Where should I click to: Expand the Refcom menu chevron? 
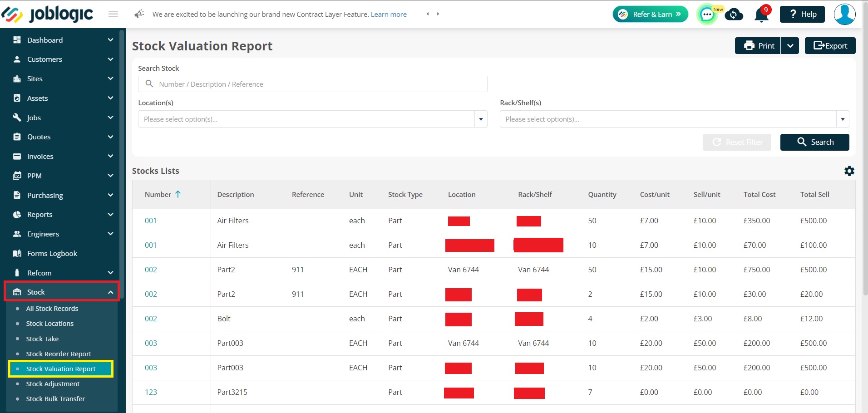(x=110, y=273)
